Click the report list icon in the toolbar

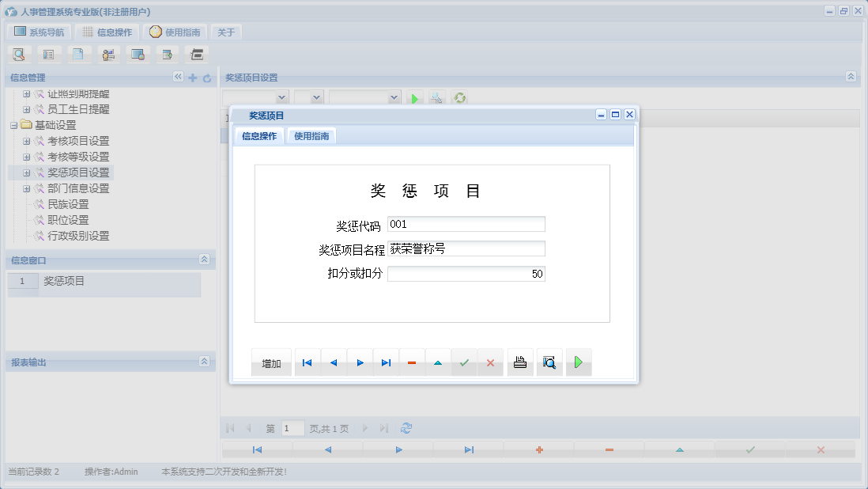(48, 54)
